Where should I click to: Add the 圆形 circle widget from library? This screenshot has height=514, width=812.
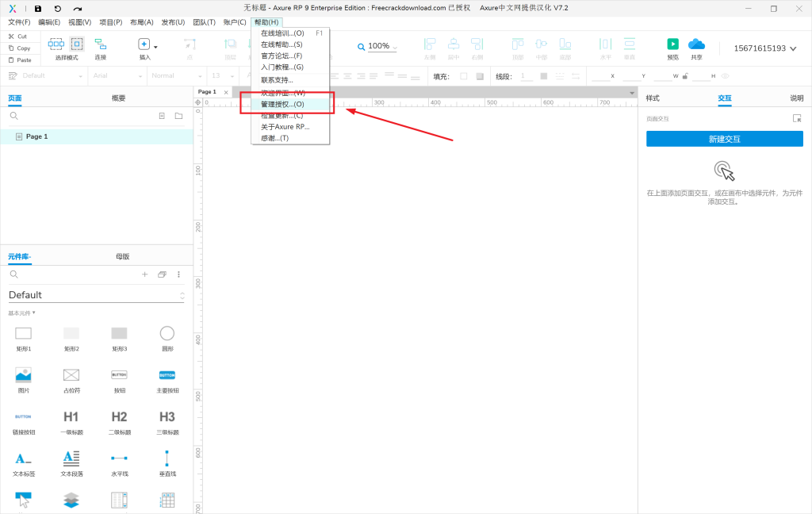(167, 333)
